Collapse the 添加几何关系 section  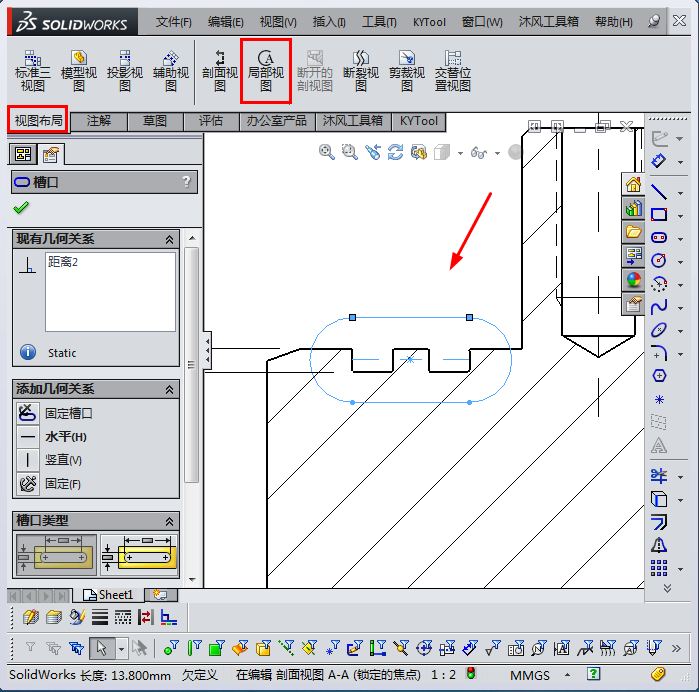[x=169, y=389]
